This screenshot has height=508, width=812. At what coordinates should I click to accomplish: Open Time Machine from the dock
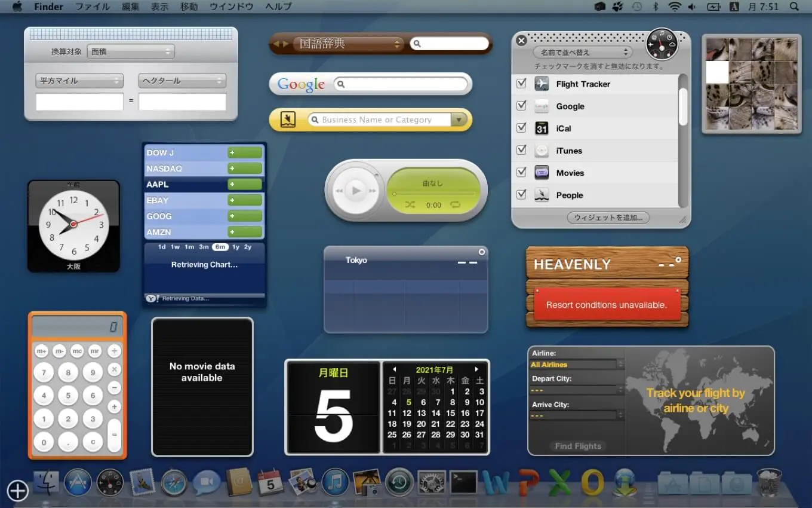click(399, 482)
